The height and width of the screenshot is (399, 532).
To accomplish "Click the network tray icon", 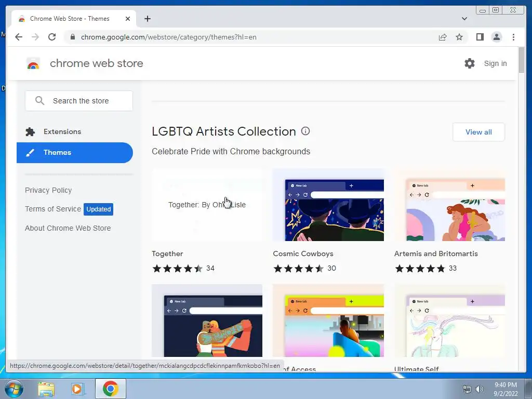I will [467, 389].
